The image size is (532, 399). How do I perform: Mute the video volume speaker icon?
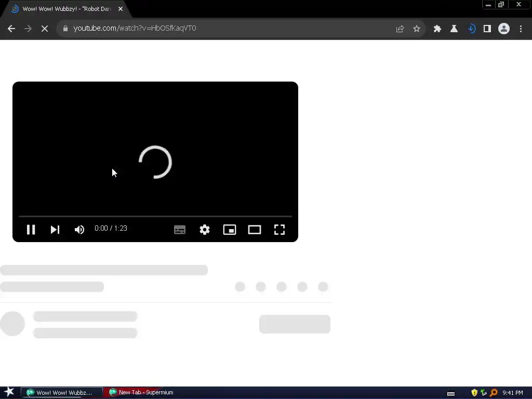tap(79, 230)
